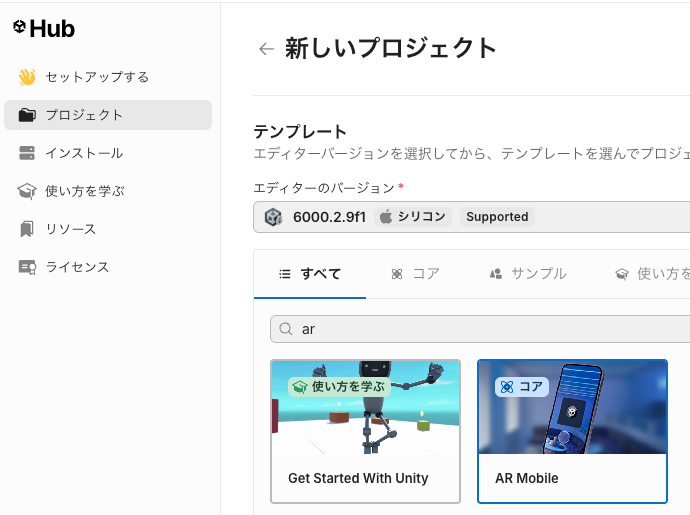Open 使い方を学ぶ in sidebar
Viewport: 690px width, 515px height.
[108, 191]
